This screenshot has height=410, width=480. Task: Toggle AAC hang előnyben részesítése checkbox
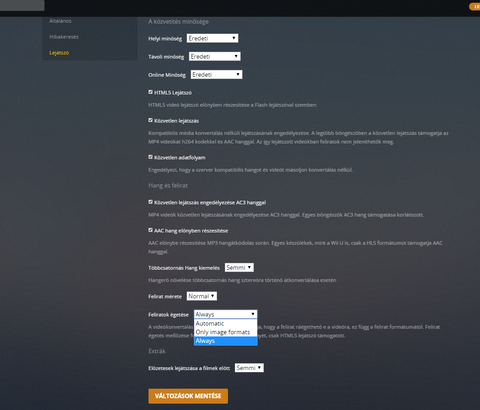150,230
